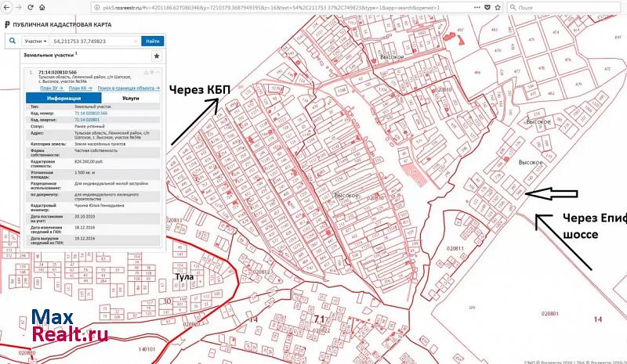Click the browser Поиск search box

556,7
